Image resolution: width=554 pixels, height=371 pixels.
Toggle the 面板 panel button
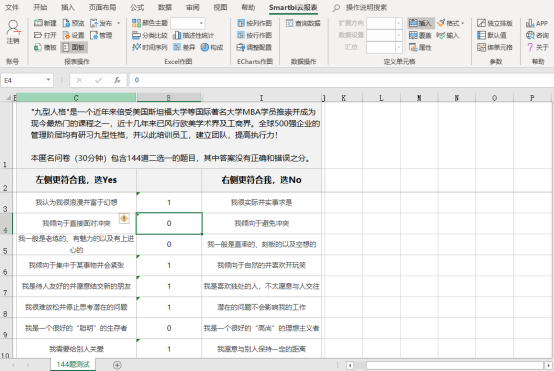[x=73, y=47]
